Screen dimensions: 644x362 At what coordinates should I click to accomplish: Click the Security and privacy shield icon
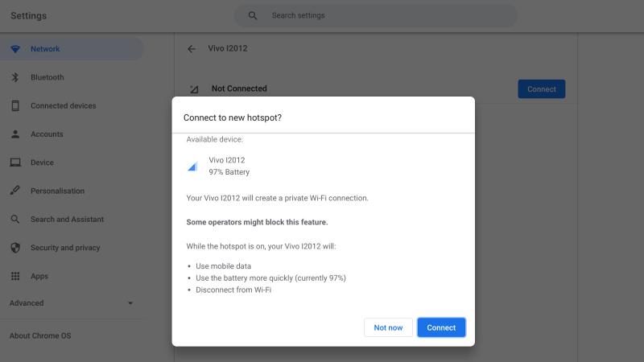point(15,248)
